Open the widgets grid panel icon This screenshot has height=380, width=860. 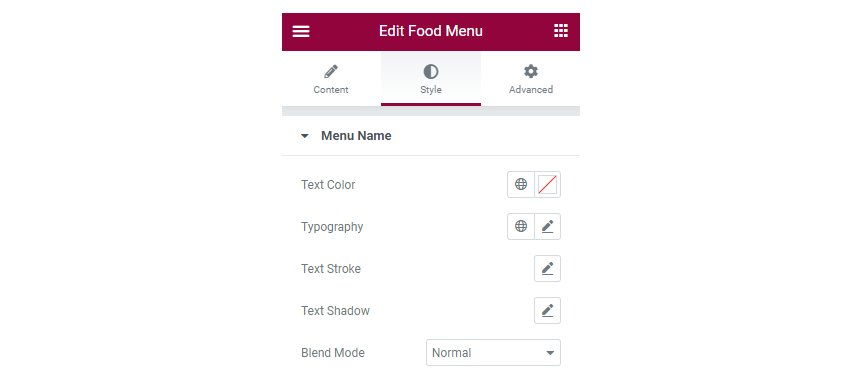coord(561,31)
